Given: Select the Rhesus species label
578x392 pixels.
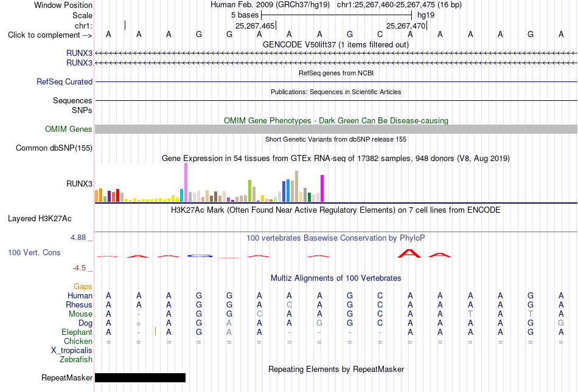Looking at the screenshot, I should 79,304.
